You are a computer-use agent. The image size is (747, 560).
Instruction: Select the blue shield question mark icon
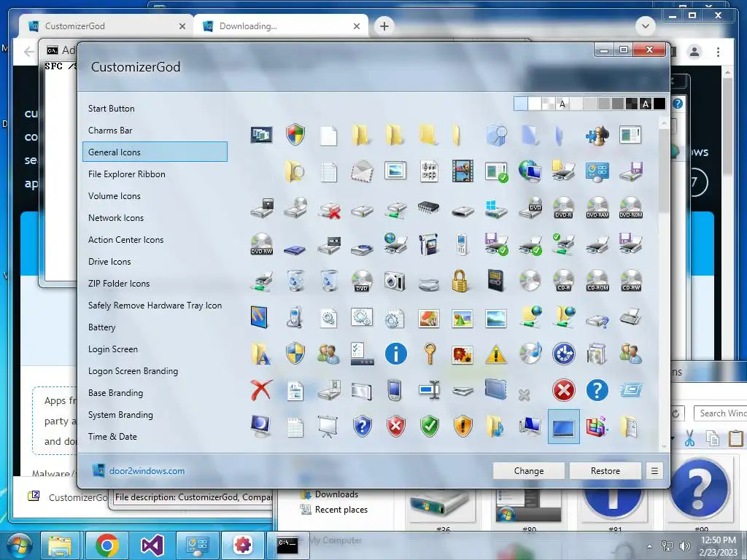[x=362, y=426]
